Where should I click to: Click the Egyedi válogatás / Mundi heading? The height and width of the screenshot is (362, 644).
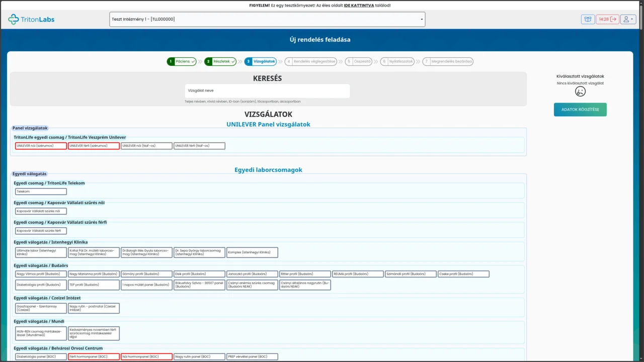[39, 321]
